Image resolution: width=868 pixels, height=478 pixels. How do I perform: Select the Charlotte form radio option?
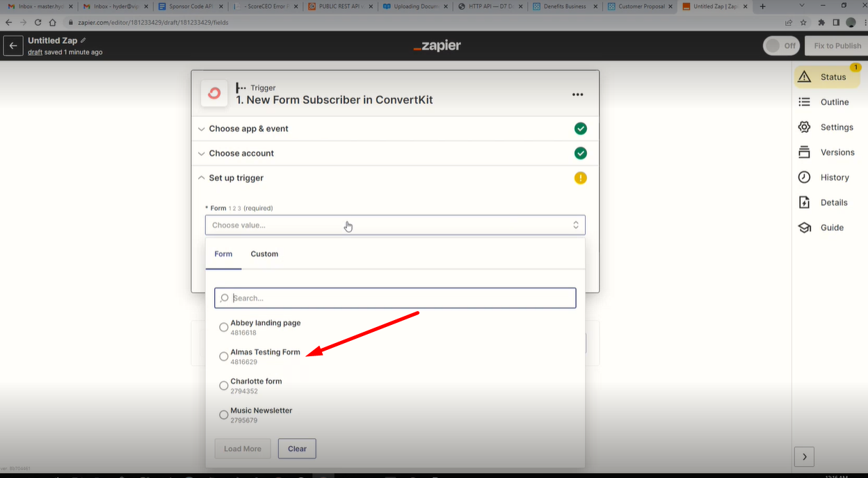223,385
